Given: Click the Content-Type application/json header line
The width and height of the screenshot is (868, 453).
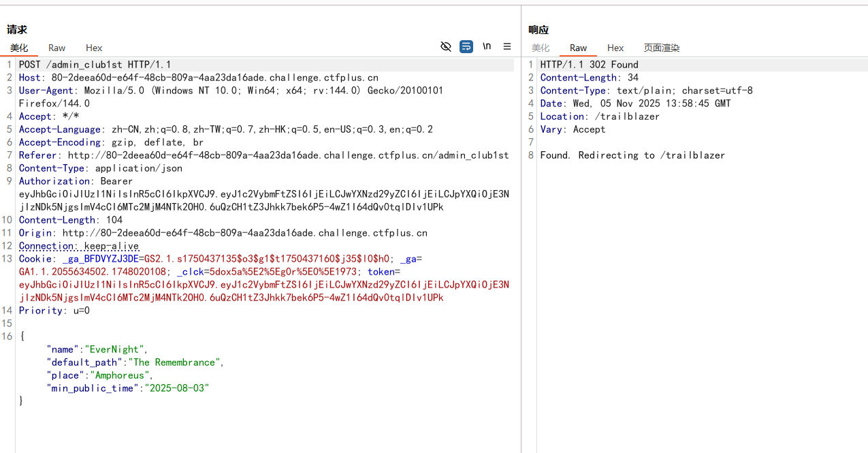Looking at the screenshot, I should pyautogui.click(x=100, y=168).
